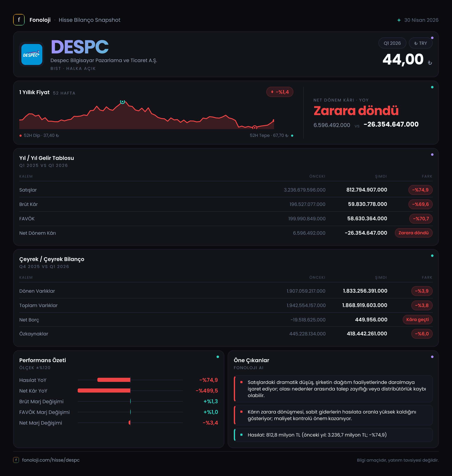Select the TRY currency pill
The image size is (452, 476).
[420, 43]
